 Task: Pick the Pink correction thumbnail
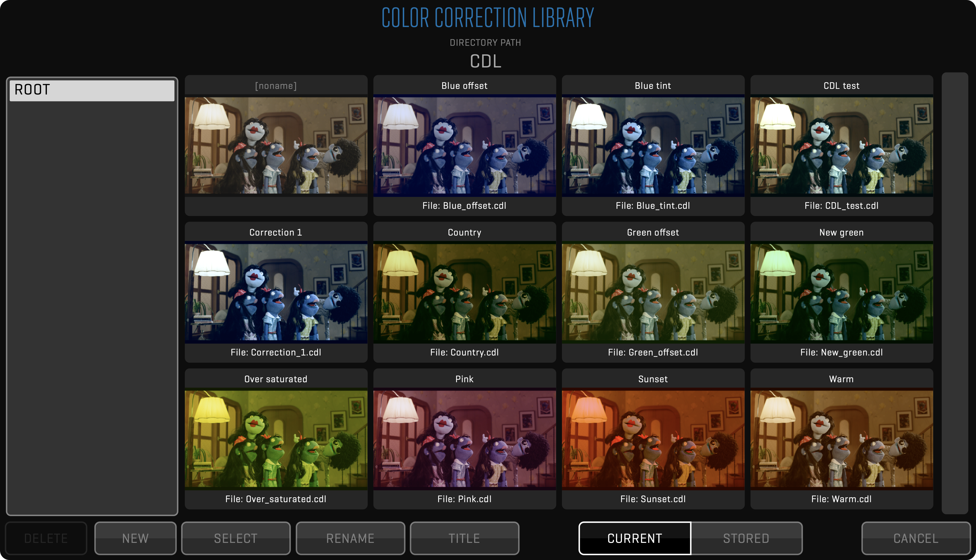(x=464, y=439)
